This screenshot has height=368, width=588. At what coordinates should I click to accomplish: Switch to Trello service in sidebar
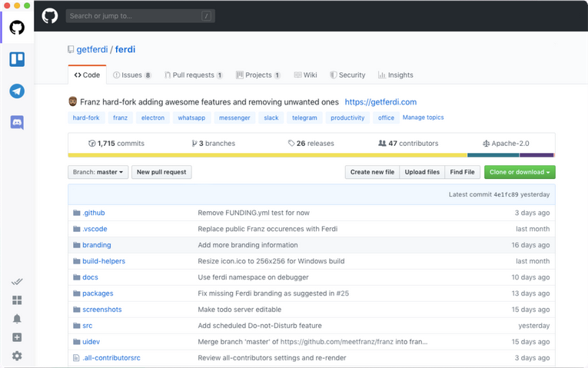click(x=17, y=59)
